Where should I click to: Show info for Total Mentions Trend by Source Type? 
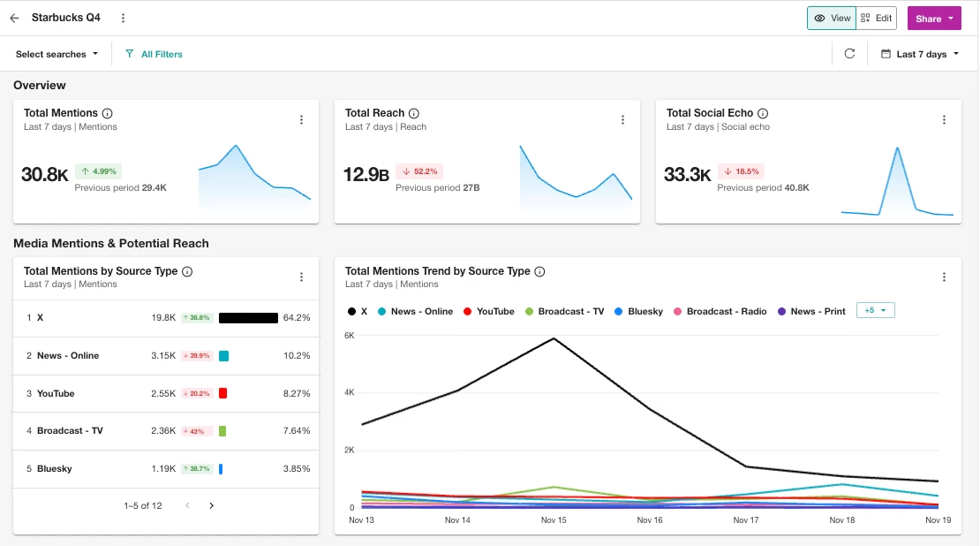pos(539,271)
